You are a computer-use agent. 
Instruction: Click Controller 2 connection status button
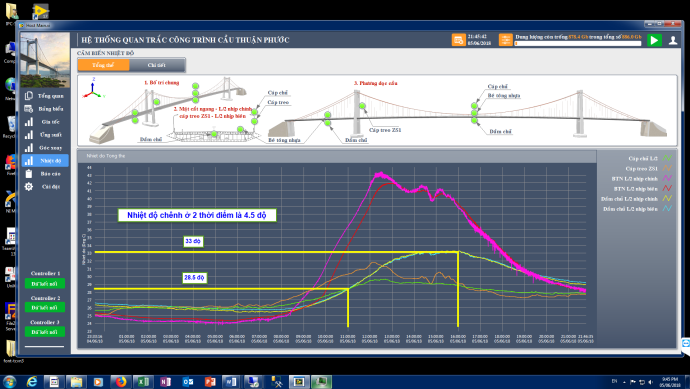tap(45, 308)
